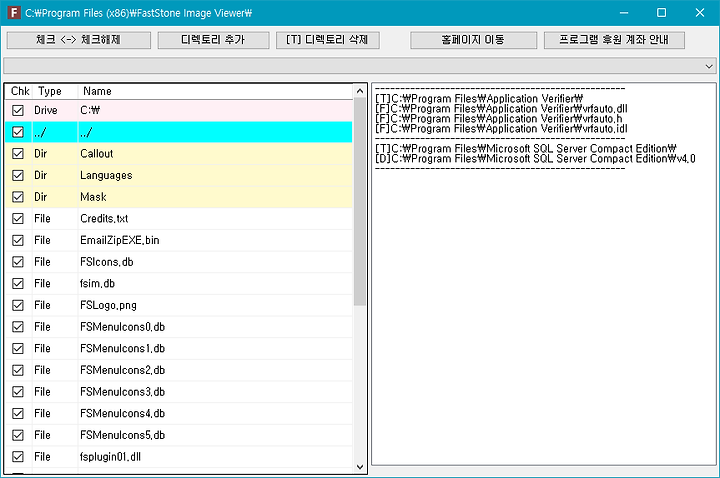Click the file list scroll up arrow
The width and height of the screenshot is (720, 478).
360,91
